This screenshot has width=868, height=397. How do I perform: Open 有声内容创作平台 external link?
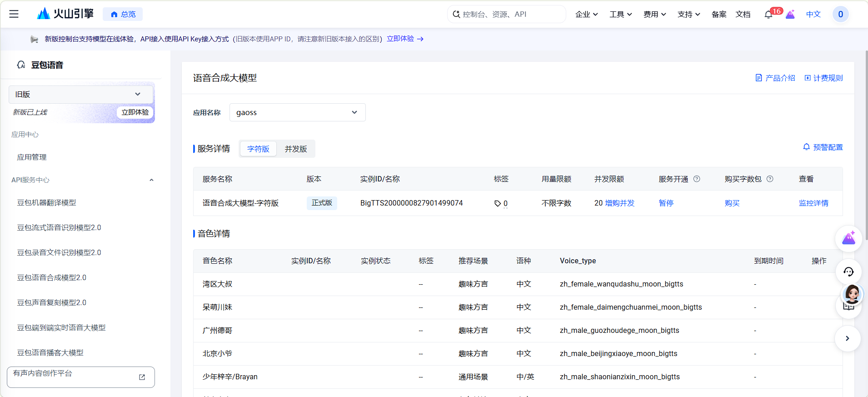(81, 377)
